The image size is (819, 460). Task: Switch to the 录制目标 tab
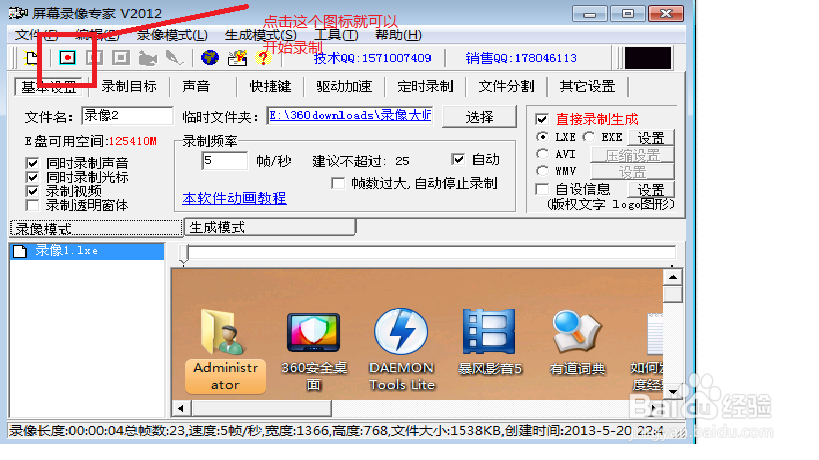(129, 86)
